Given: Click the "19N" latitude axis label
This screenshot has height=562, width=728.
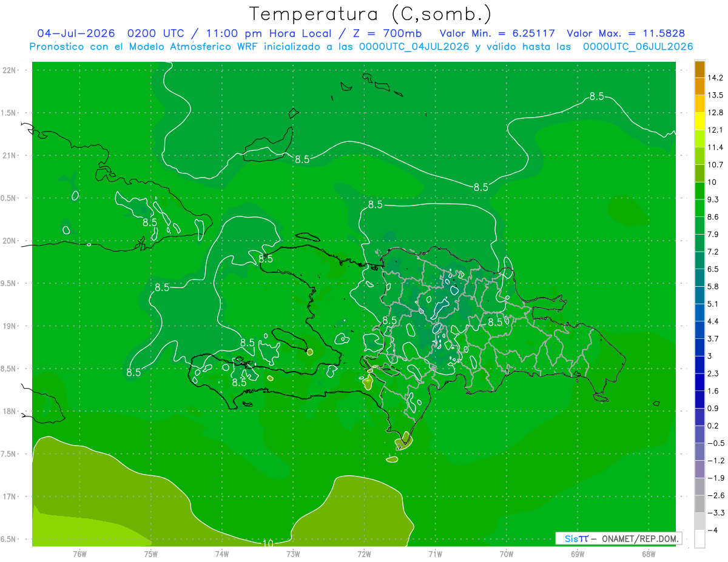Looking at the screenshot, I should pos(9,326).
